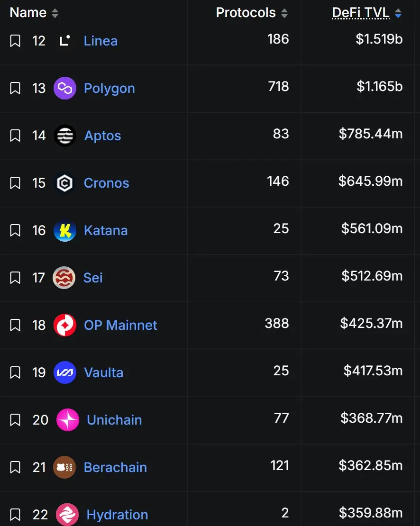The image size is (420, 526).
Task: Click the OP Mainnet logo icon
Action: pyautogui.click(x=65, y=325)
